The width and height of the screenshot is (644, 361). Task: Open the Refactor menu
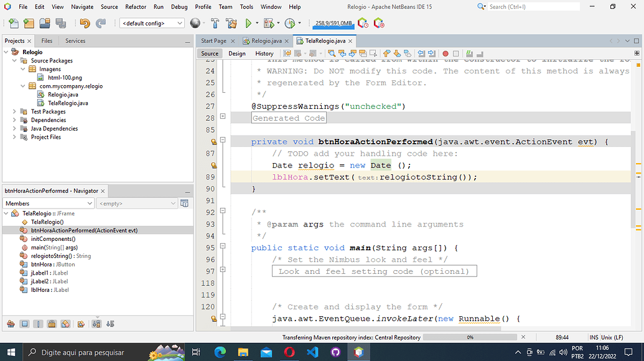(136, 7)
